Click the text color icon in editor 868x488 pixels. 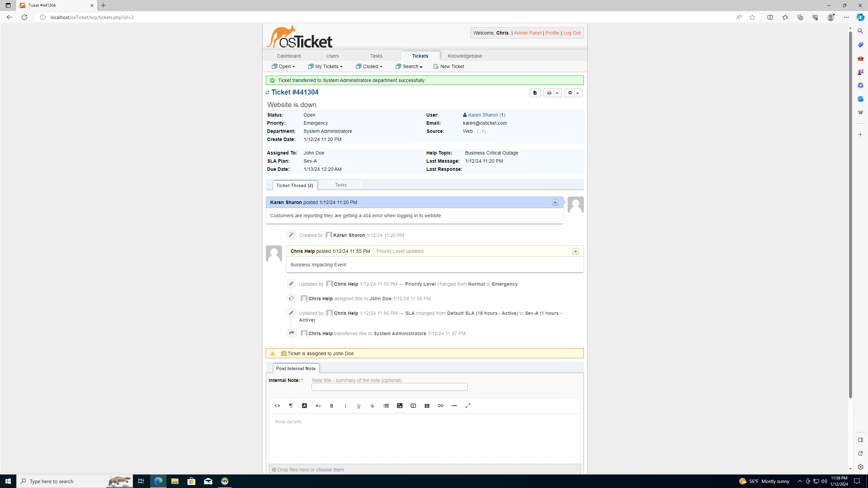304,406
